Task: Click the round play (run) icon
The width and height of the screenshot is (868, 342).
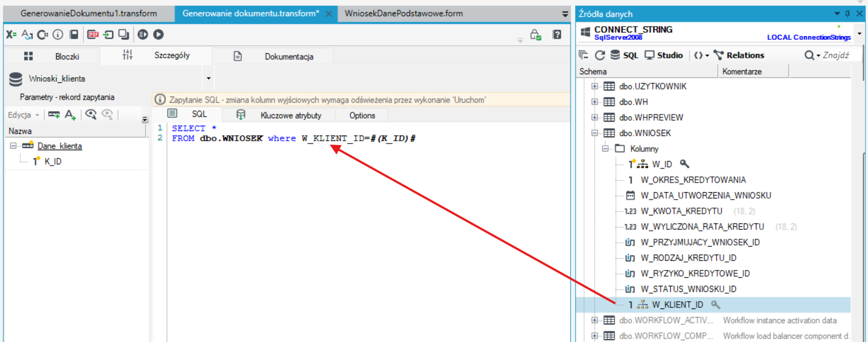Action: [158, 35]
